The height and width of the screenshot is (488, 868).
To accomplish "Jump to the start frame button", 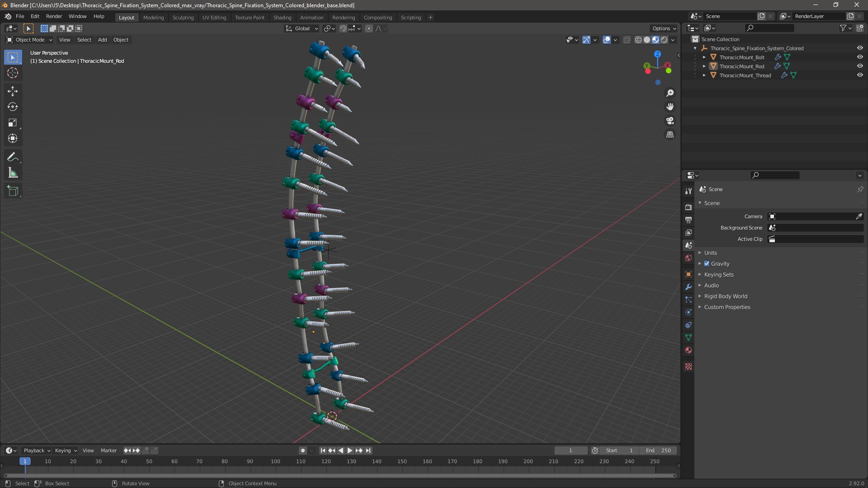I will coord(323,450).
